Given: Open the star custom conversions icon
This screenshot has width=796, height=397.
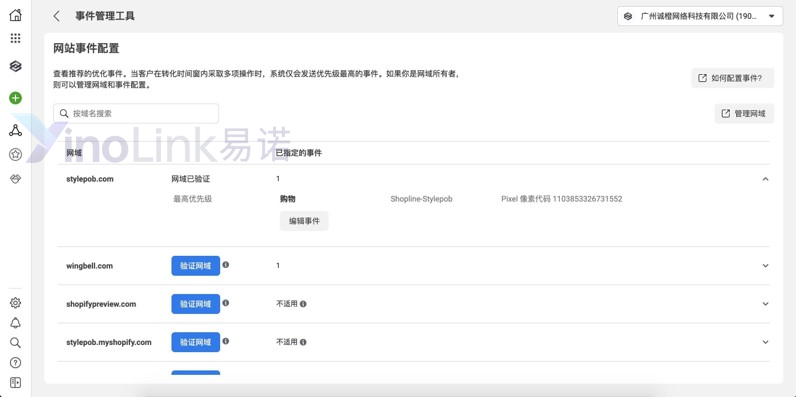Looking at the screenshot, I should 15,155.
